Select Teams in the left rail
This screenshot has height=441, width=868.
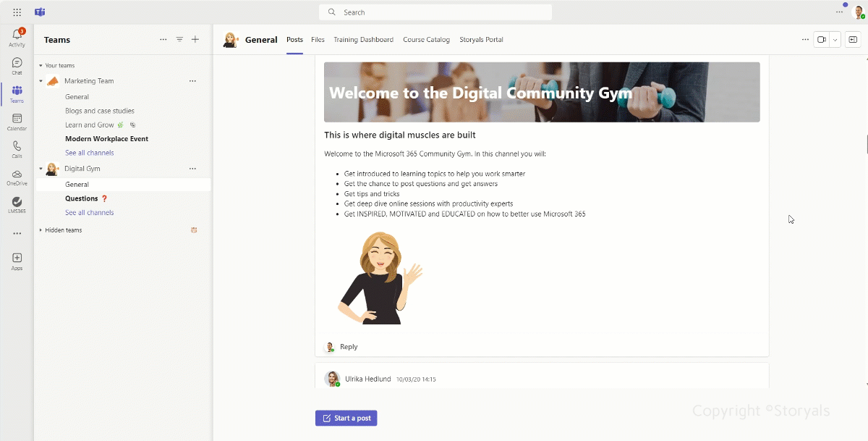click(x=17, y=94)
